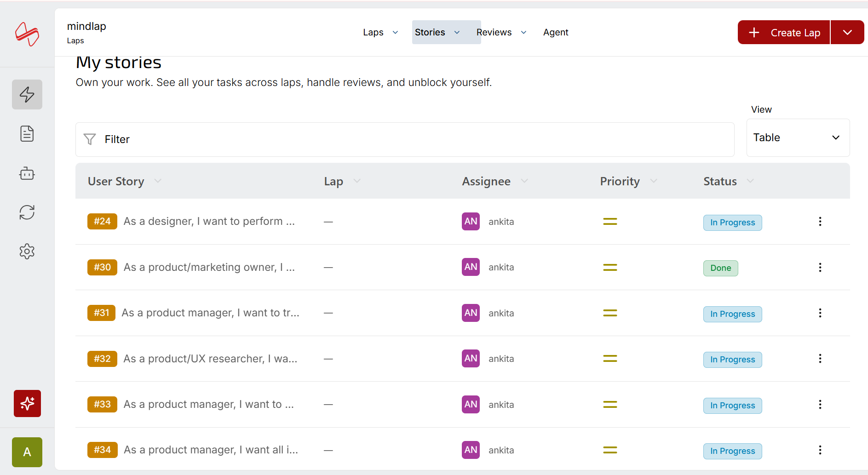Open story 'As a product manager, I want all i...'
This screenshot has width=868, height=475.
[211, 450]
